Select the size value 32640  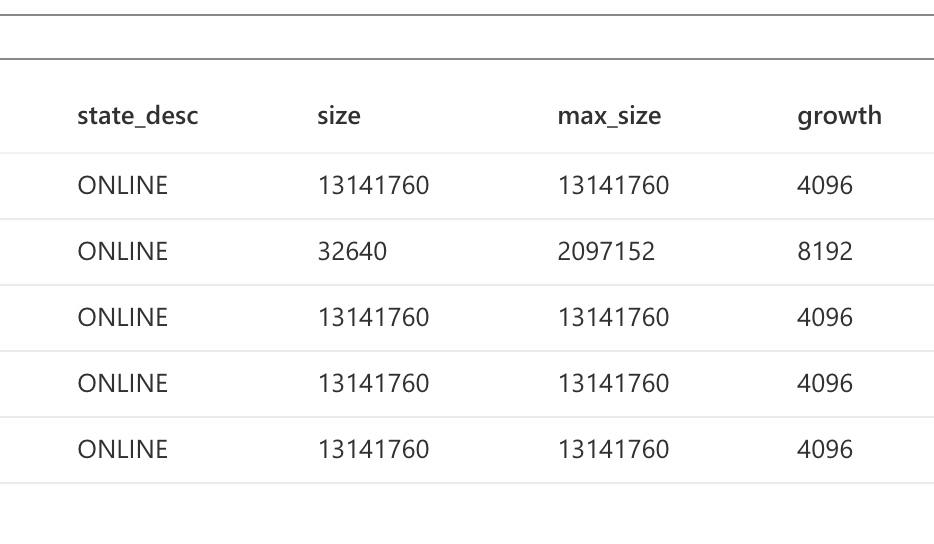coord(352,251)
